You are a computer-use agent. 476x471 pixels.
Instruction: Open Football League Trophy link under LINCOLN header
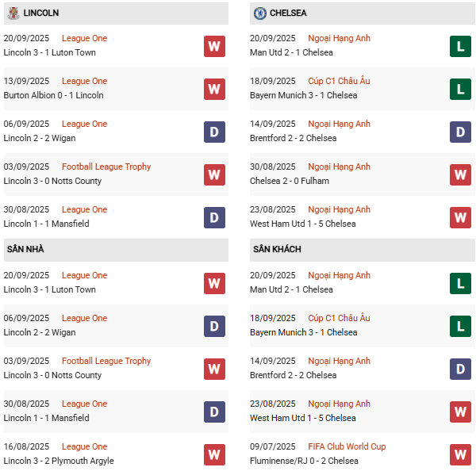click(106, 167)
